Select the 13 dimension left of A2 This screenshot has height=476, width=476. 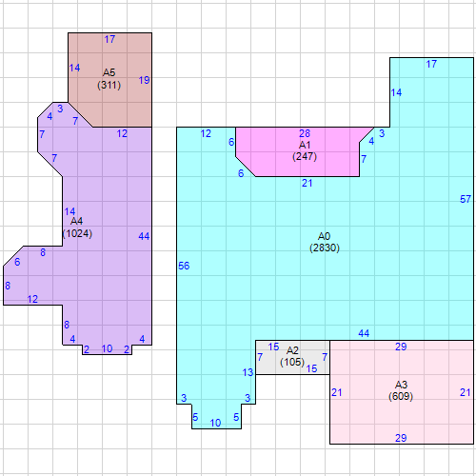(248, 372)
